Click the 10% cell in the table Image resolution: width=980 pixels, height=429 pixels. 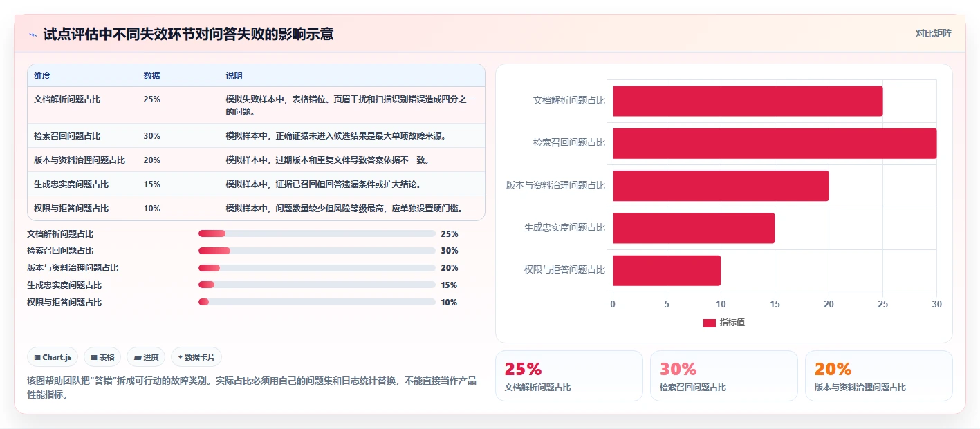(151, 209)
